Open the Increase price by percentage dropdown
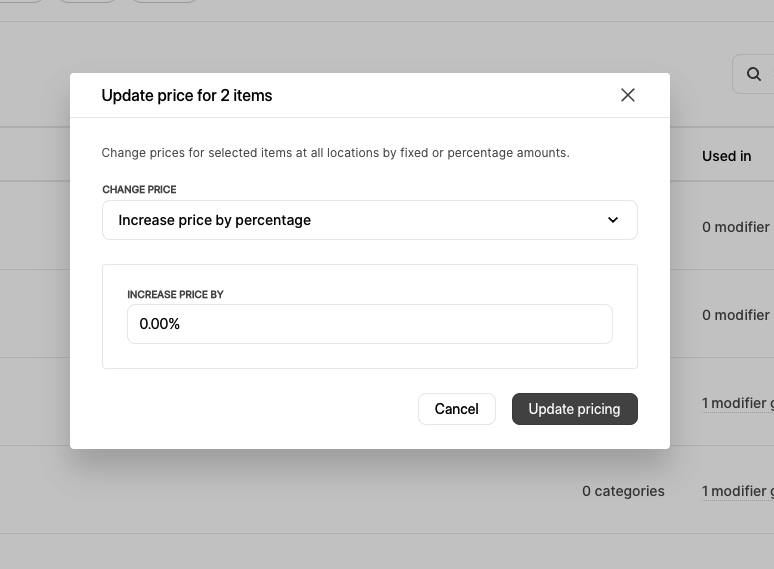 click(370, 220)
